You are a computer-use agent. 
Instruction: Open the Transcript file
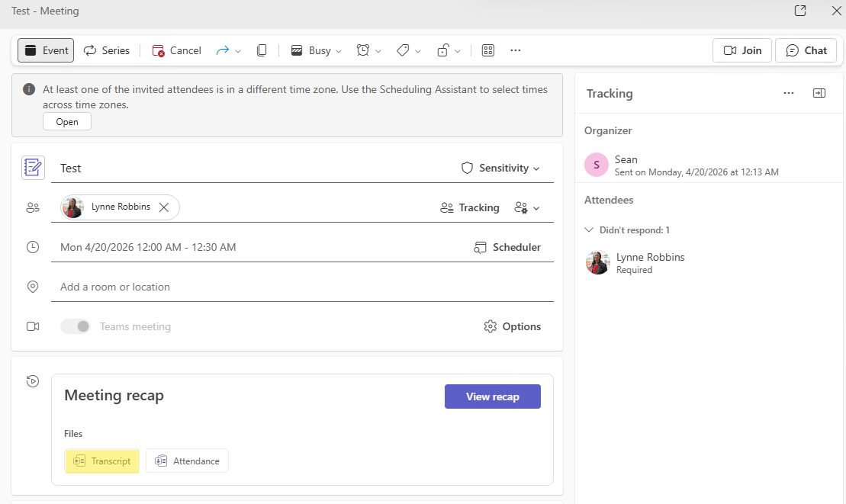(102, 461)
